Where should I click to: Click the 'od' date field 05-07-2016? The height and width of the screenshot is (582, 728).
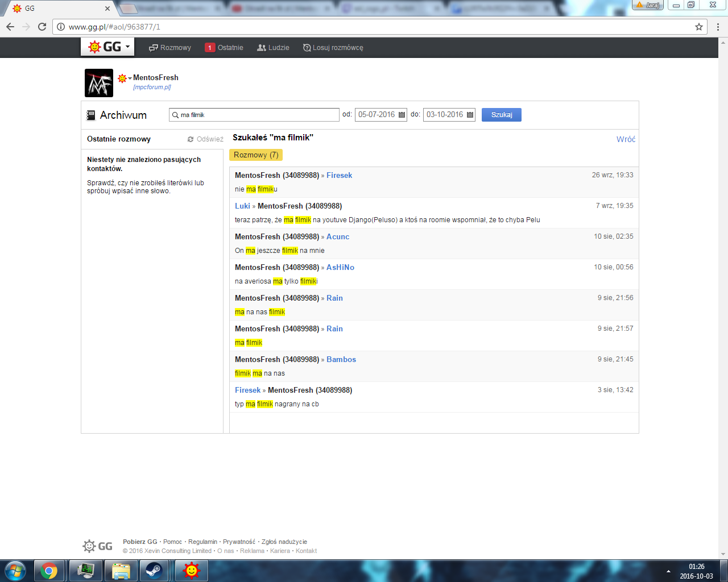[x=377, y=114]
